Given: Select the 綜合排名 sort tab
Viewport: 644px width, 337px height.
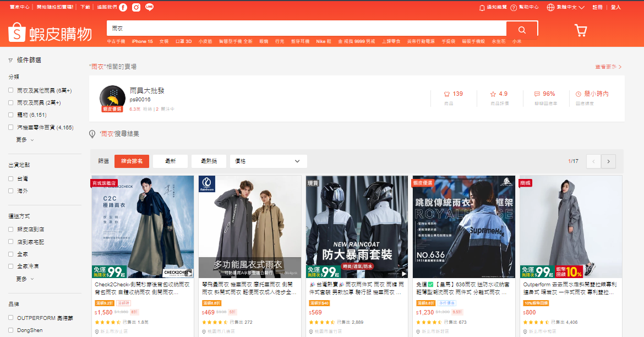Looking at the screenshot, I should (x=132, y=161).
